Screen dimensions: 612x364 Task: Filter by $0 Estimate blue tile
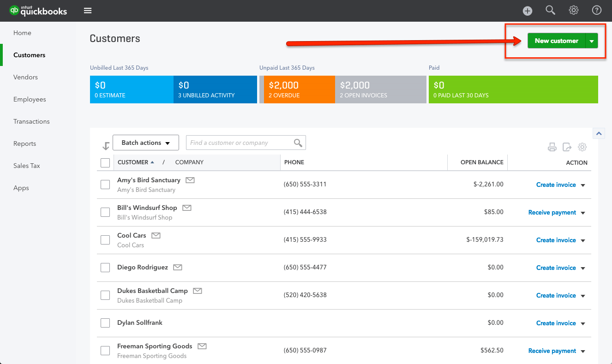tap(132, 90)
